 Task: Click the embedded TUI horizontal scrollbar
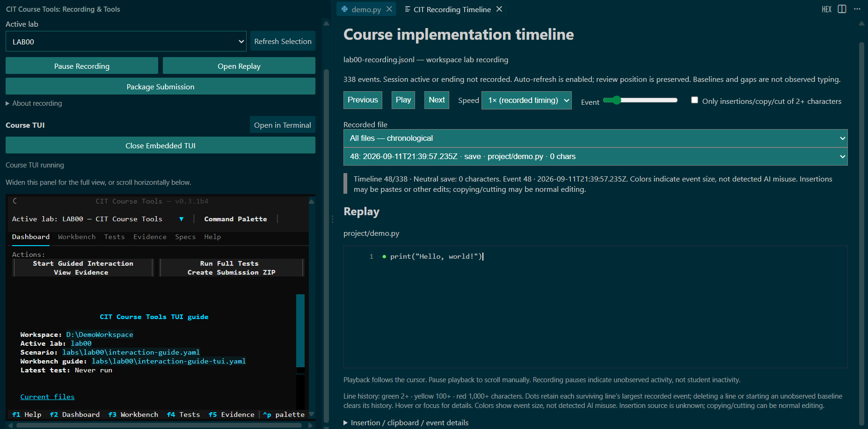159,425
